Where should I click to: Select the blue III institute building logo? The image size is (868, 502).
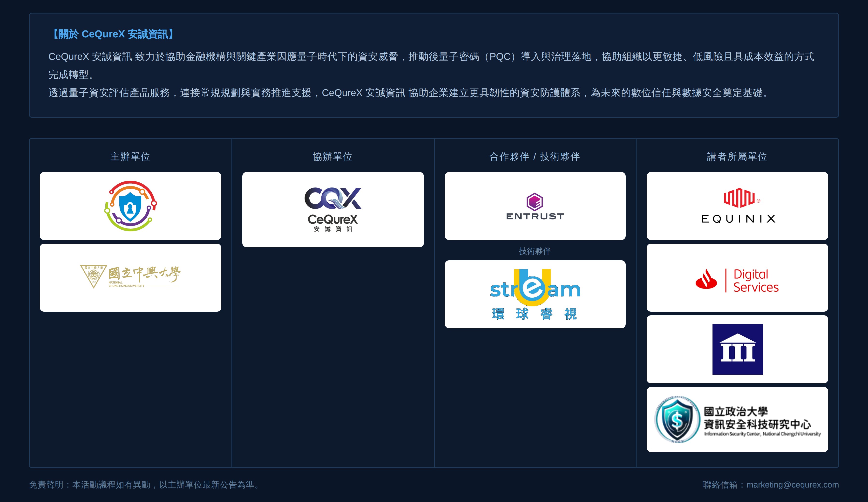click(737, 349)
